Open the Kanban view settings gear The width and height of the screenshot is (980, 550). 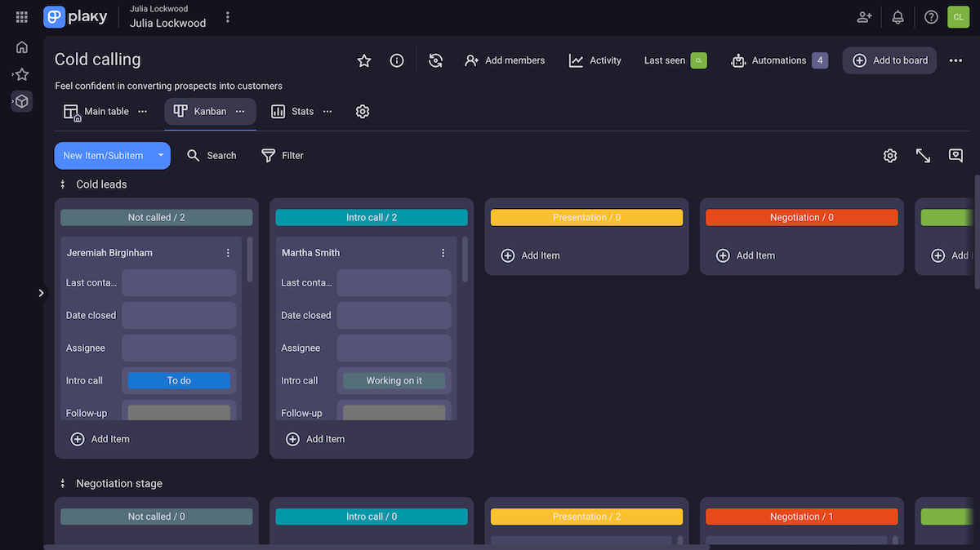coord(890,155)
